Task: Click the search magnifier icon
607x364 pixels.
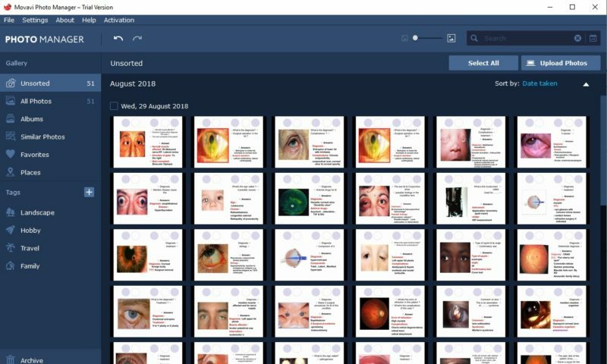Action: coord(474,38)
